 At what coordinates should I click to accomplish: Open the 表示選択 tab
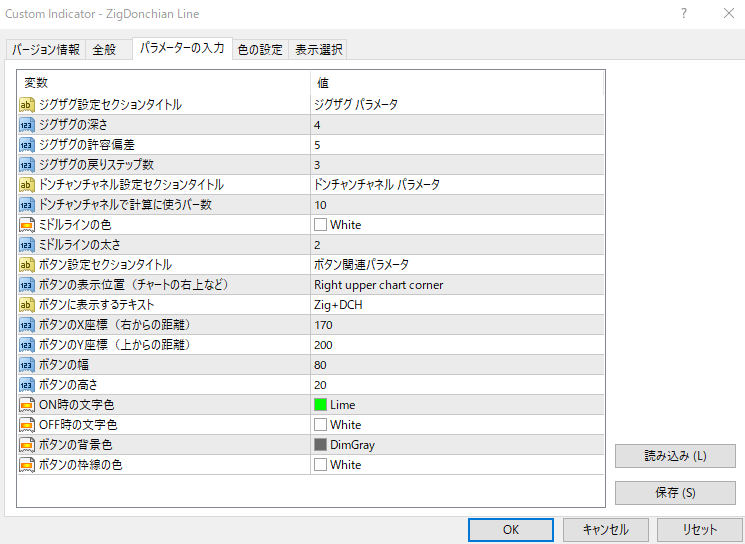(318, 50)
